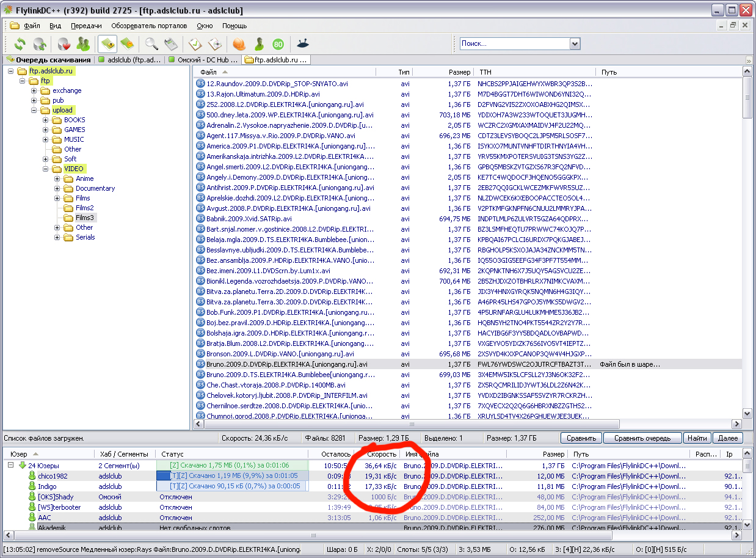This screenshot has height=558, width=756.
Task: Open the Помощь menu
Action: (234, 26)
